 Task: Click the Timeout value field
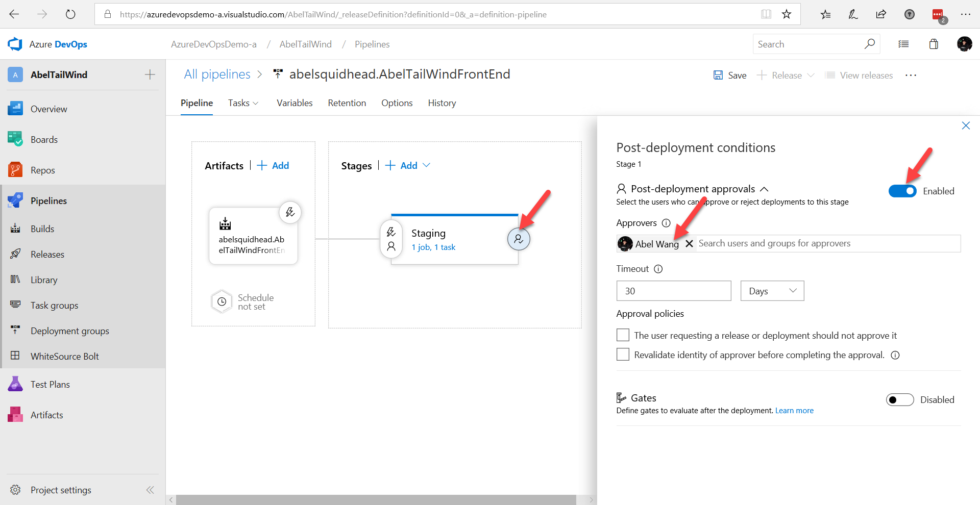674,291
